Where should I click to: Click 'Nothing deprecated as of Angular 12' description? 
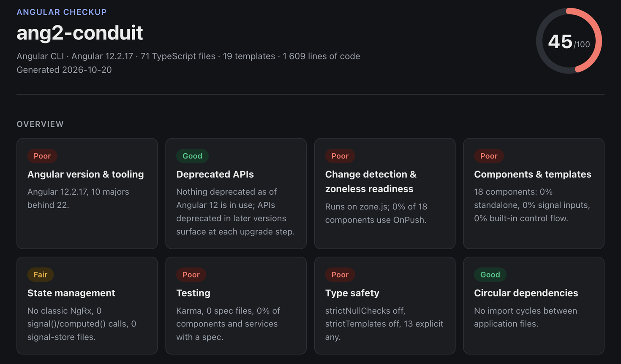(x=235, y=212)
